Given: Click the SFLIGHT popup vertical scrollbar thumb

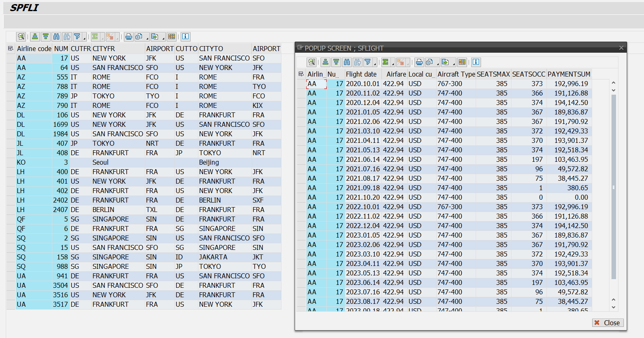Looking at the screenshot, I should [614, 187].
